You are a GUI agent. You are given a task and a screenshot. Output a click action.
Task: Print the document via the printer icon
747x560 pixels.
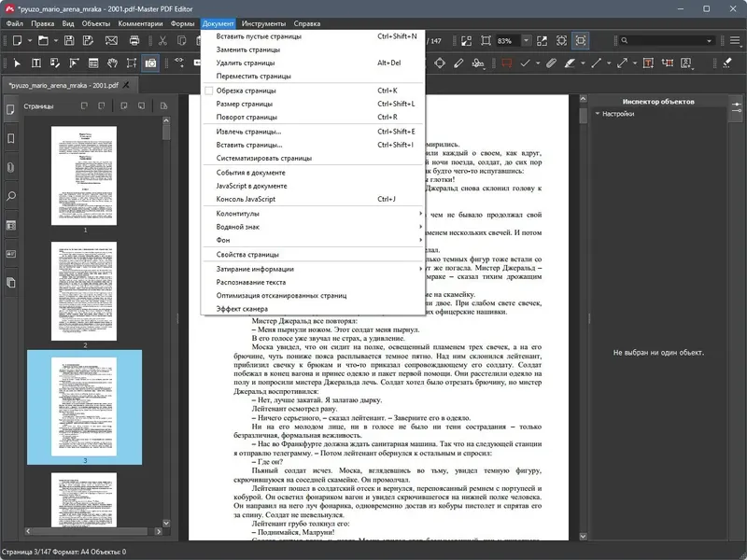tap(134, 39)
